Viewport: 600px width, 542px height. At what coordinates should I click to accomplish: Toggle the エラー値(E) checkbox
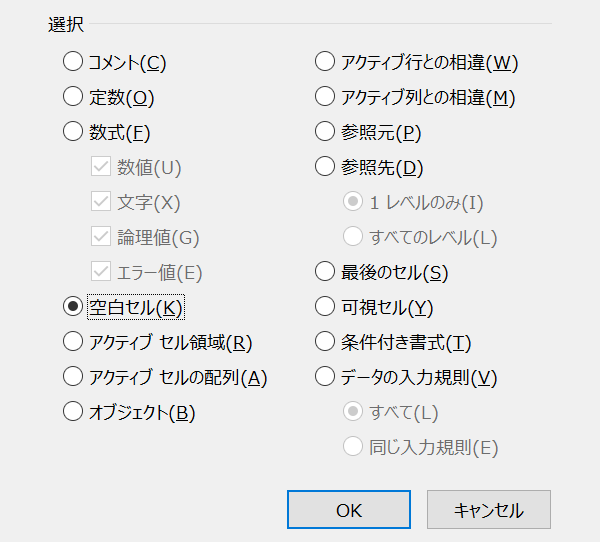tap(100, 271)
